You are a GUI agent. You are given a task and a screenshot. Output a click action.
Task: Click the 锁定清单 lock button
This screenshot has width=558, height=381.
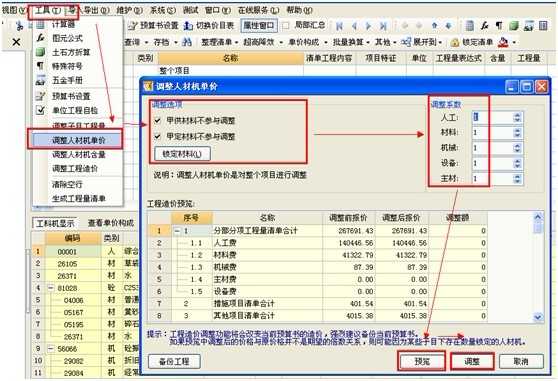click(472, 42)
